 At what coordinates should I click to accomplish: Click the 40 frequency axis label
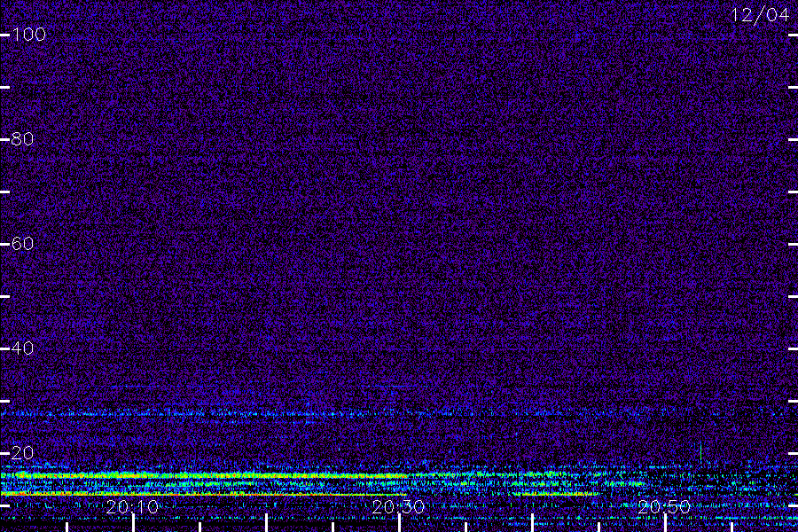(x=22, y=348)
